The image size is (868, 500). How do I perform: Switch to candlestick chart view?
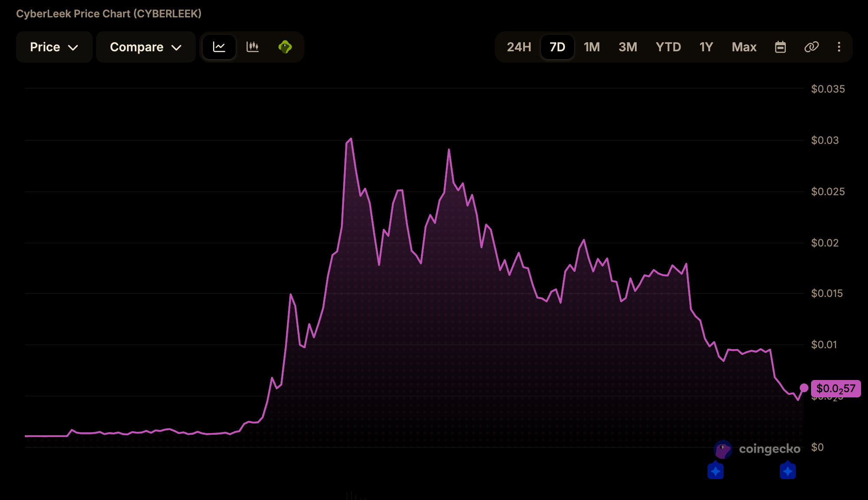(253, 47)
